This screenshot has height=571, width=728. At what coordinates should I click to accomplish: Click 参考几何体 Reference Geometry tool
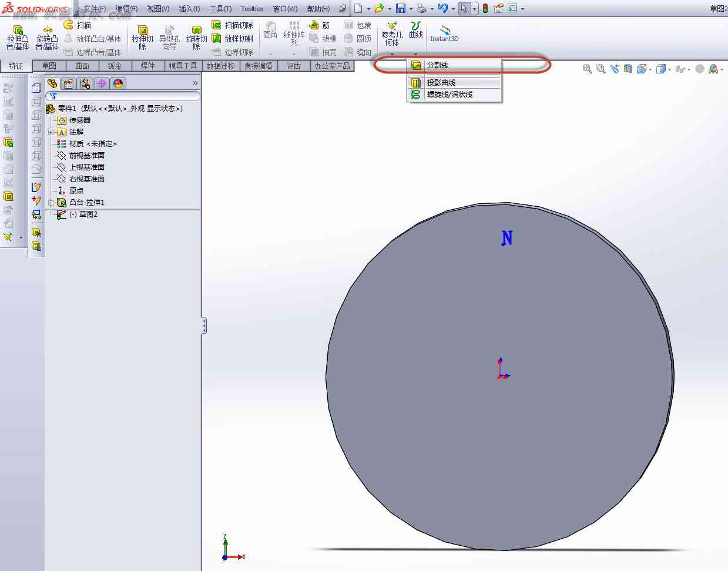coord(392,34)
